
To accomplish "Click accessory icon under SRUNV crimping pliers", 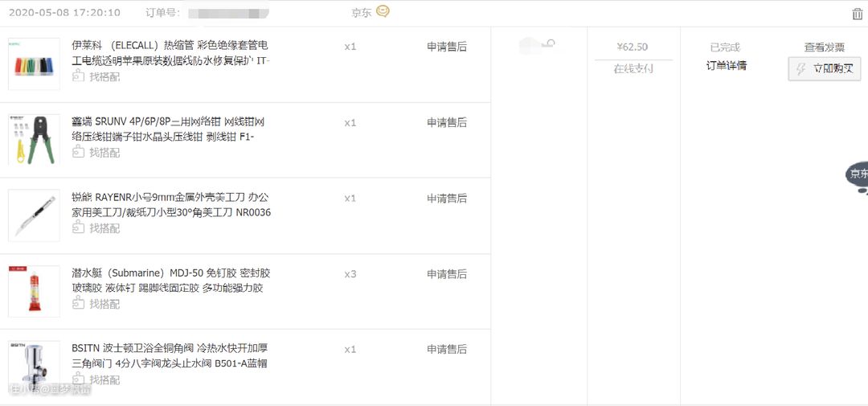I will pos(79,152).
